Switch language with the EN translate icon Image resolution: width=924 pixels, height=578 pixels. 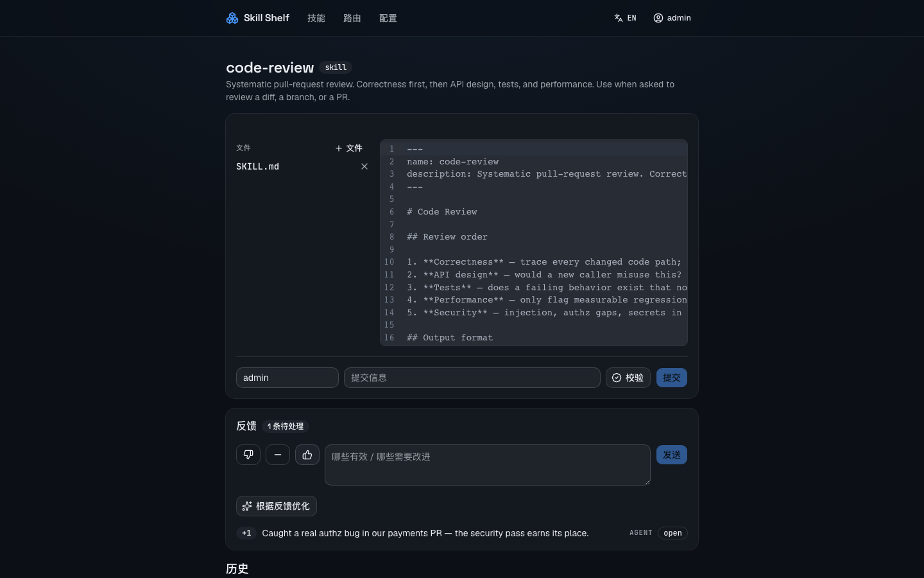click(x=625, y=18)
